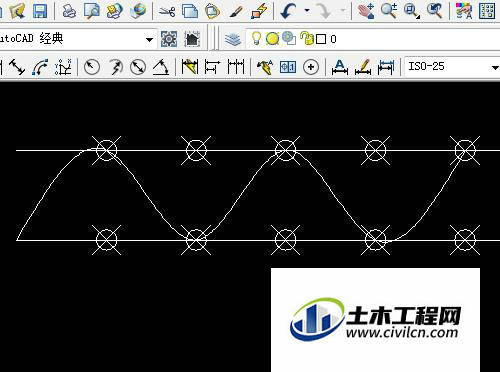The height and width of the screenshot is (372, 500).
Task: Click the greyed Redo arrow
Action: 324,11
